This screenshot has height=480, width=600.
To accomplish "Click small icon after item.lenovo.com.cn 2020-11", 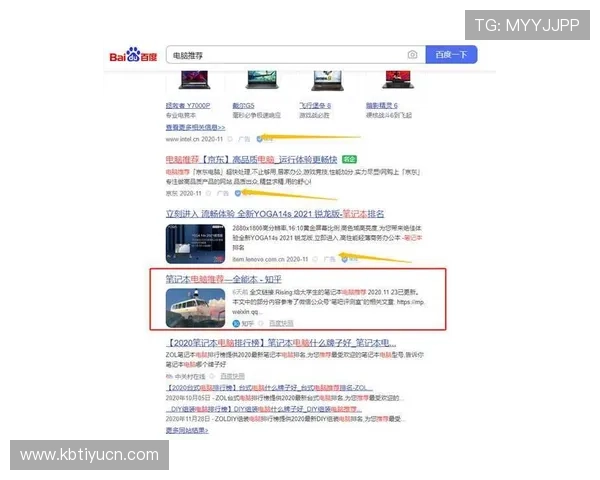I will click(315, 260).
